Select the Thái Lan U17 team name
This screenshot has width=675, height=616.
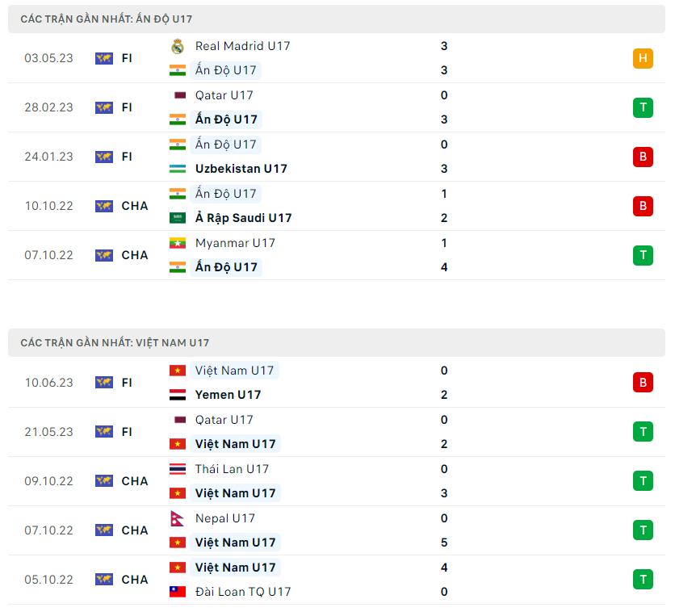point(232,469)
